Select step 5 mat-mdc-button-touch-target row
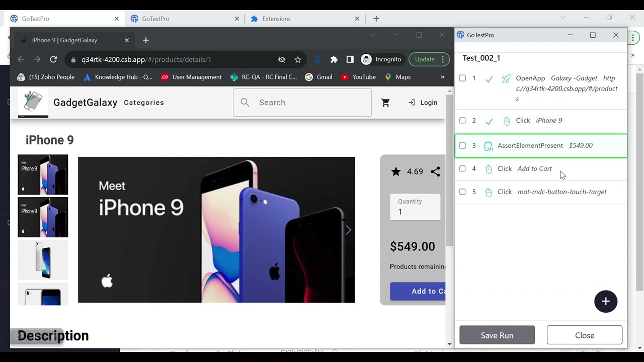Viewport: 644px width, 362px height. (541, 192)
